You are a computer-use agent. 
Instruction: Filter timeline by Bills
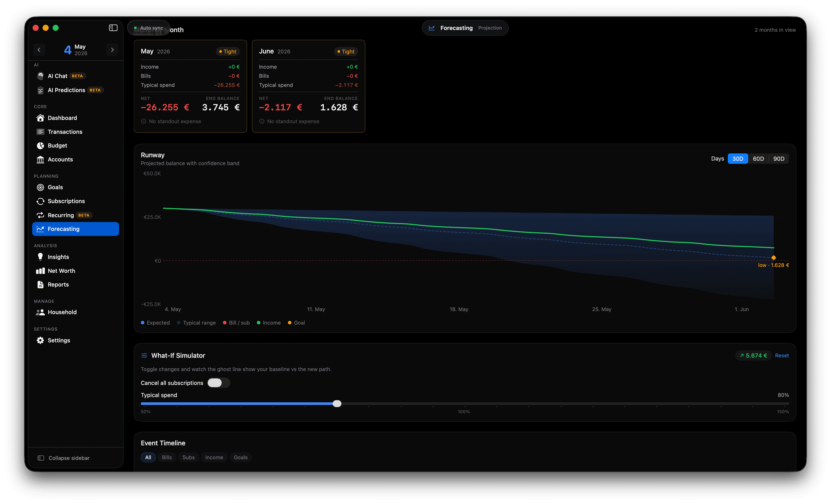(x=167, y=457)
